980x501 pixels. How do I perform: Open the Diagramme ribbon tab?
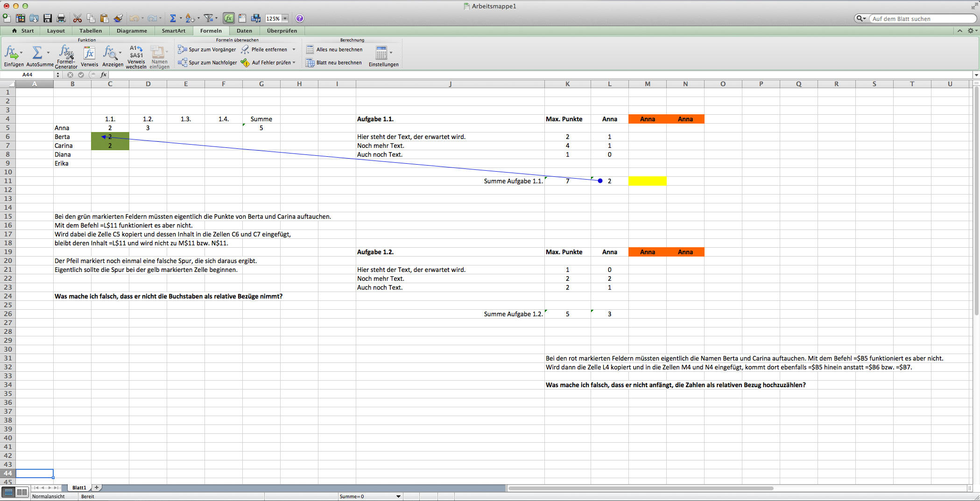(x=132, y=31)
